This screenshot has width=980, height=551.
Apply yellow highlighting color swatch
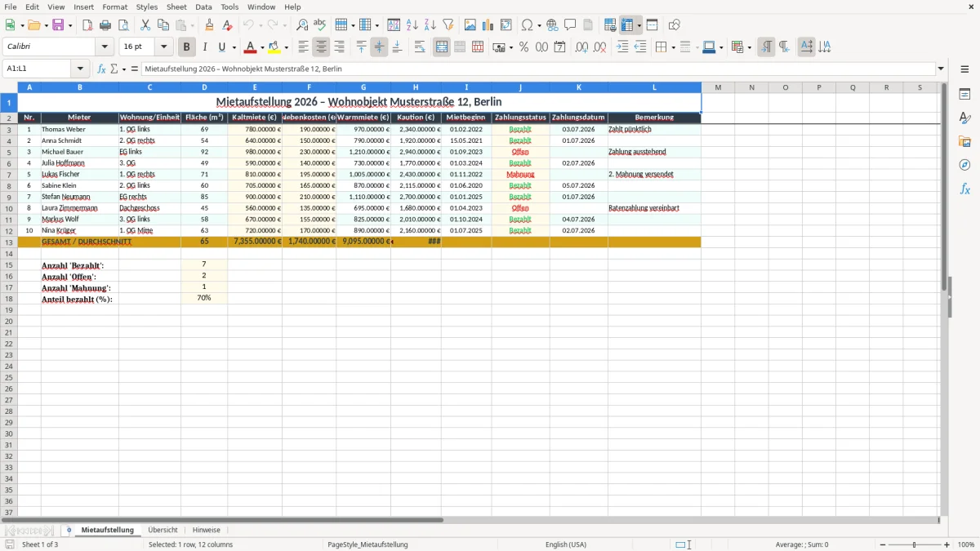click(x=274, y=47)
